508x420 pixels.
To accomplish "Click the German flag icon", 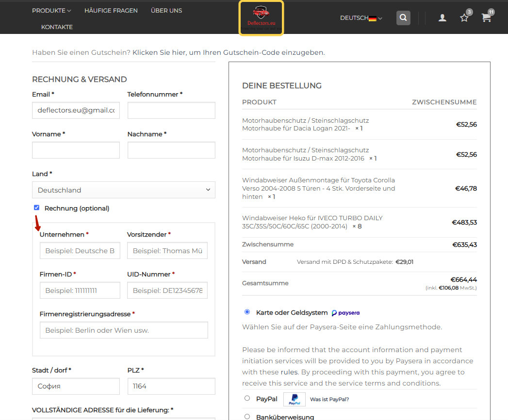I will click(x=373, y=18).
